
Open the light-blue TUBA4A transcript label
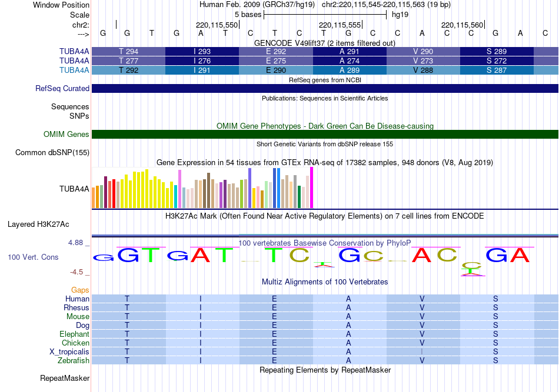coord(74,70)
